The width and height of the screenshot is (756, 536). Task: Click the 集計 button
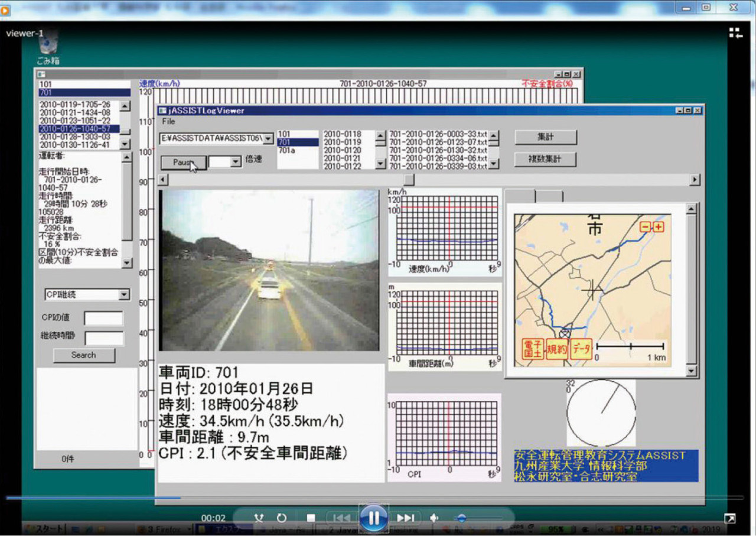(545, 137)
